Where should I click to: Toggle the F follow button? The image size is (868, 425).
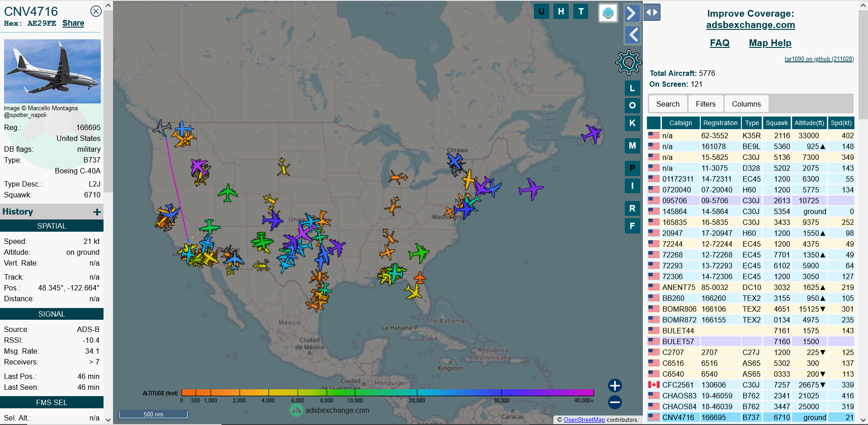click(632, 226)
